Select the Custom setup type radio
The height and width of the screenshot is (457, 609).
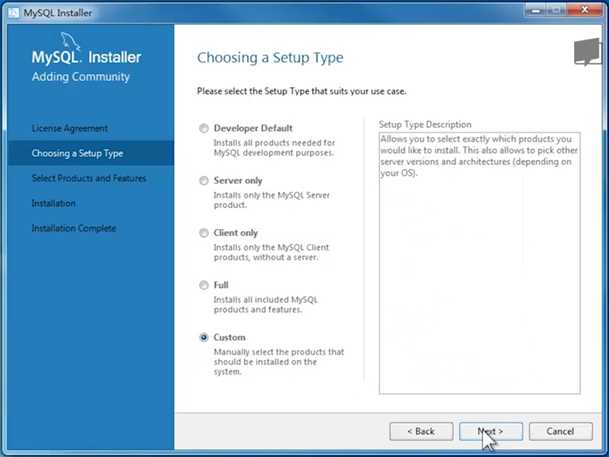204,337
